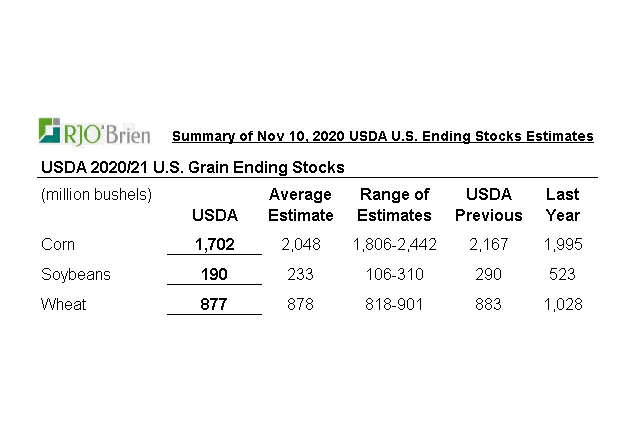
Task: Select the Wheat last year value 1,028
Action: pyautogui.click(x=562, y=304)
